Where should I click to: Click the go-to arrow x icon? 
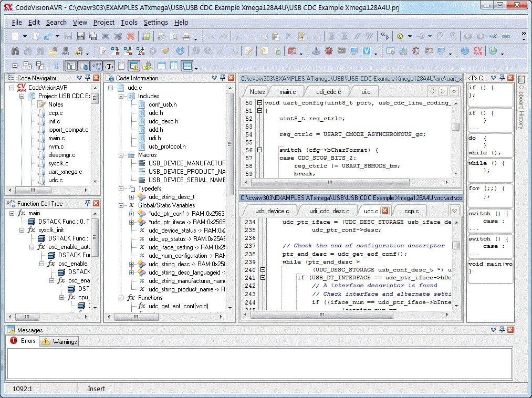[493, 36]
